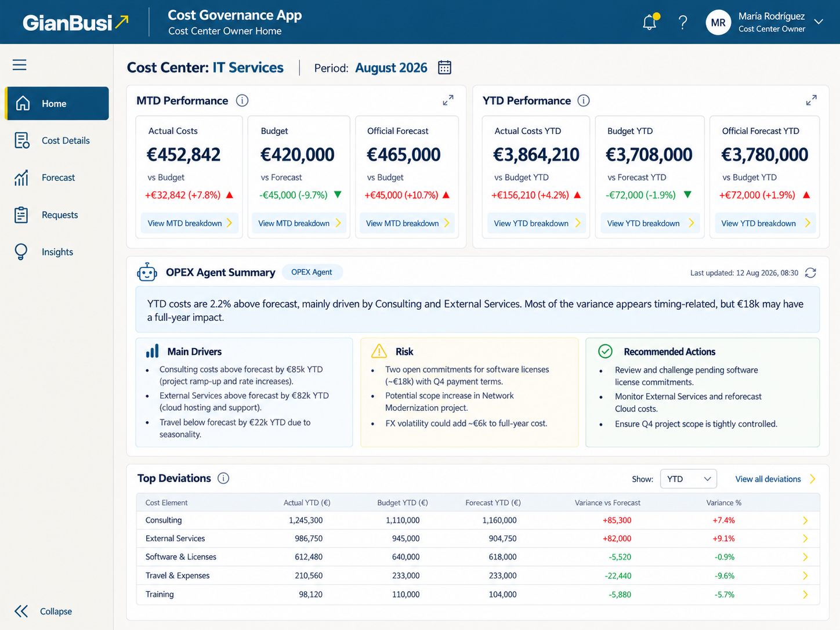The width and height of the screenshot is (840, 630).
Task: Click the Variance vs Forecast column header
Action: 607,502
